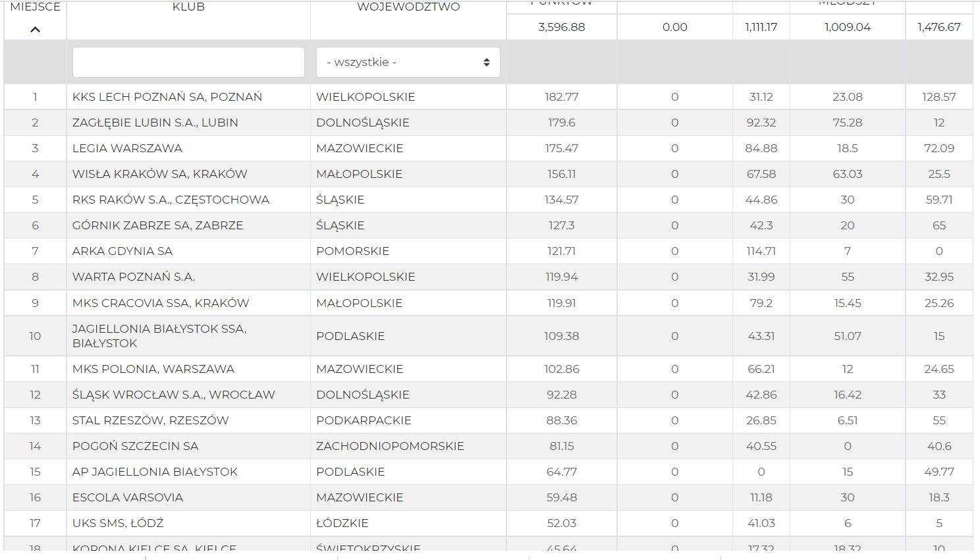Click summary value 1,009.04
This screenshot has width=980, height=560.
pos(848,27)
